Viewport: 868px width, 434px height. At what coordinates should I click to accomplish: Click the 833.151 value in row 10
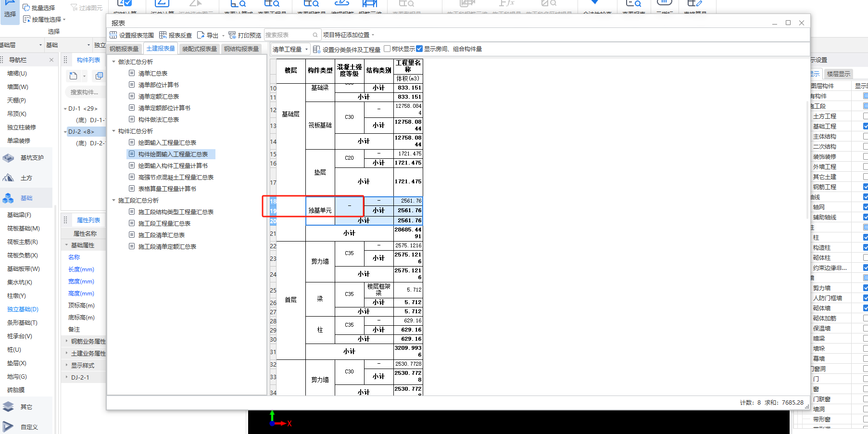409,88
